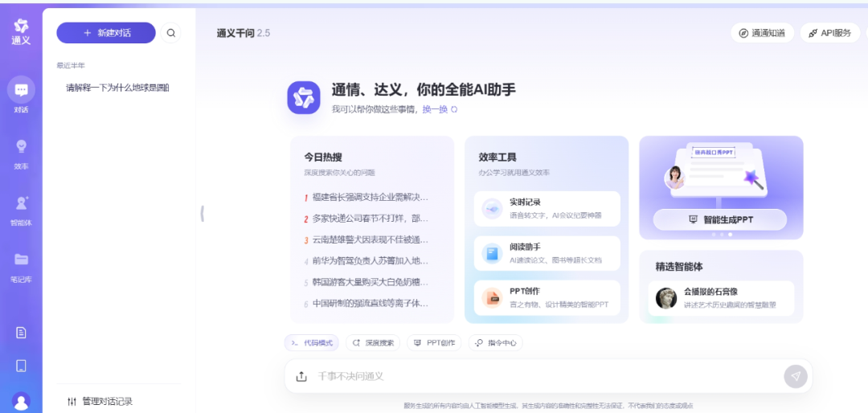The height and width of the screenshot is (413, 868).
Task: Click the mobile device icon in sidebar
Action: 21,366
